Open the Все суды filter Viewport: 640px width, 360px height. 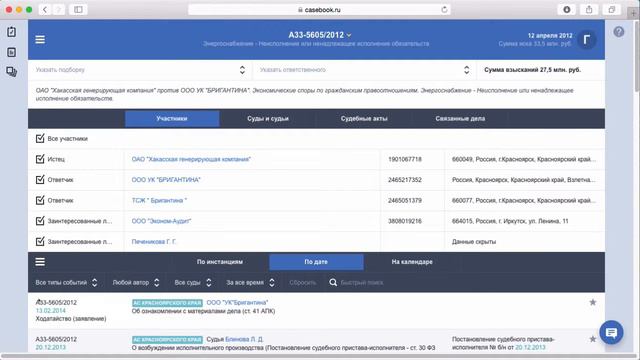[x=193, y=282]
